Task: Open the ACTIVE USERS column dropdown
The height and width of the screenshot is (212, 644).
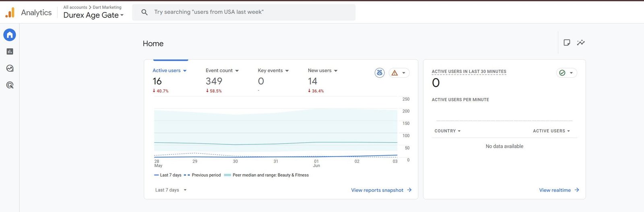Action: pos(551,131)
